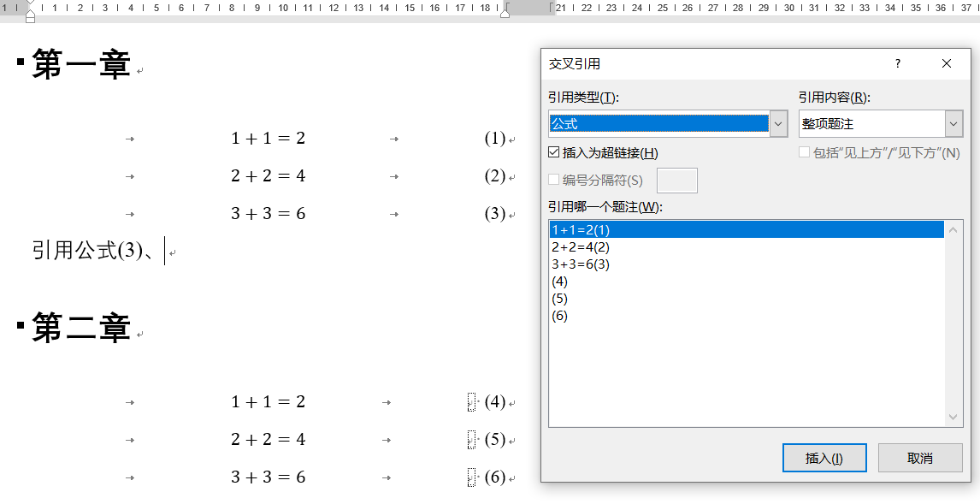
Task: Click the tab arrow before equation 1+1=2
Action: 131,138
